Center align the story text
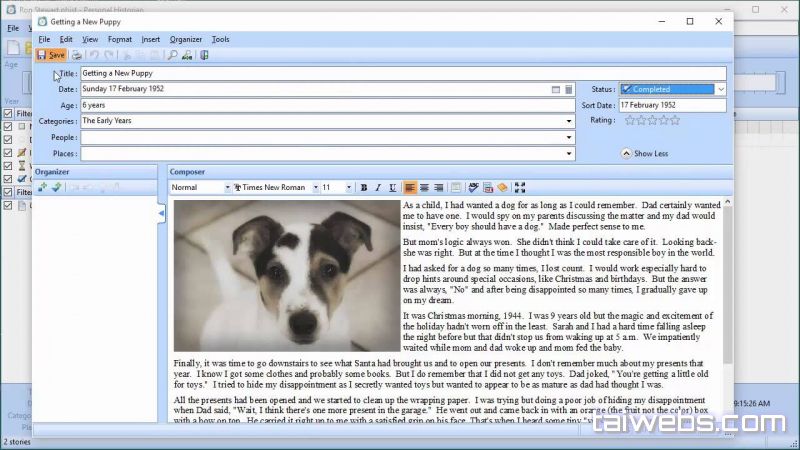 tap(424, 188)
